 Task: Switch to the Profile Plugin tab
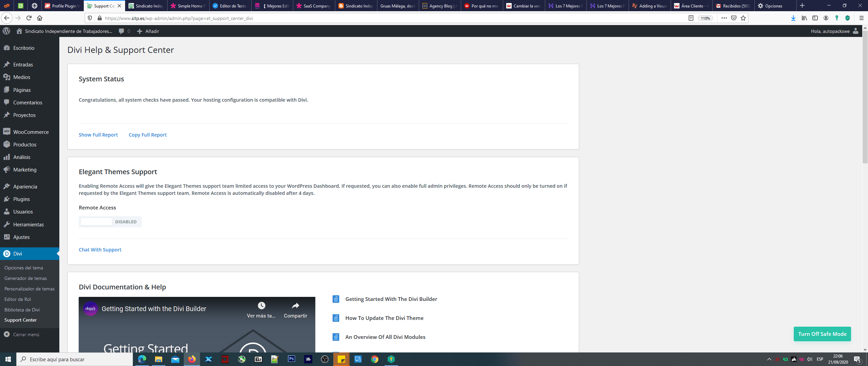click(62, 6)
